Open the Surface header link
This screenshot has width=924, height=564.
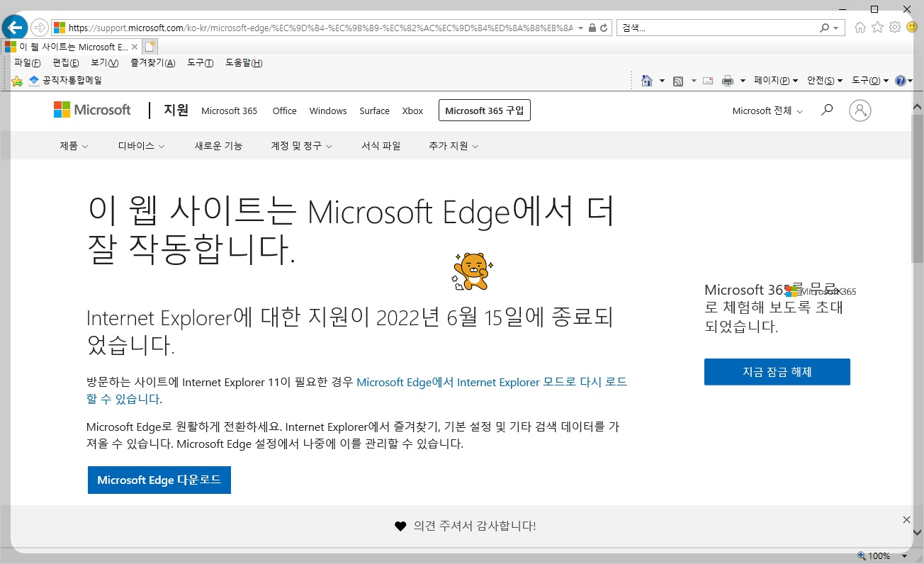point(374,111)
